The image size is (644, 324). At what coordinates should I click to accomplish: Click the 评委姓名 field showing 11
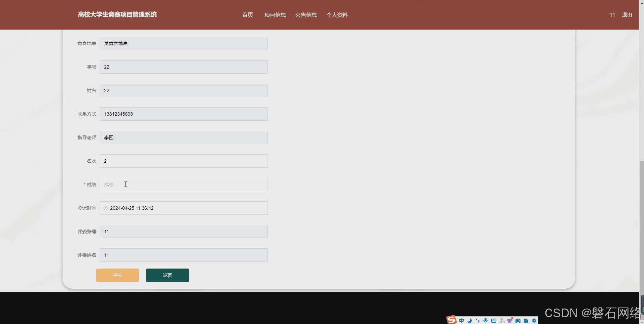184,255
